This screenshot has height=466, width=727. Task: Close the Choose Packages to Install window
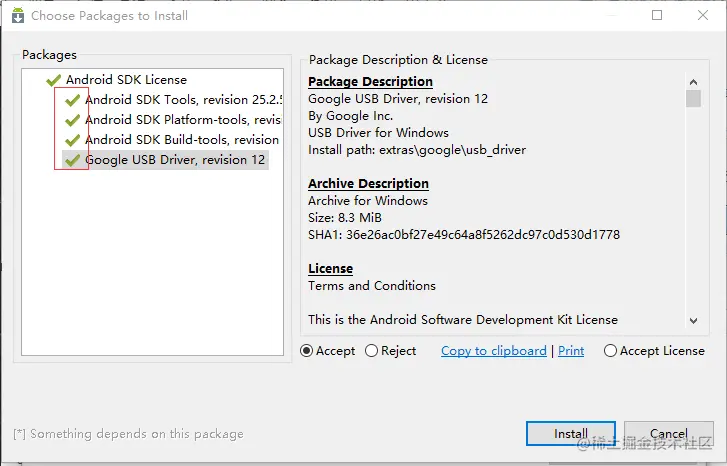[703, 15]
